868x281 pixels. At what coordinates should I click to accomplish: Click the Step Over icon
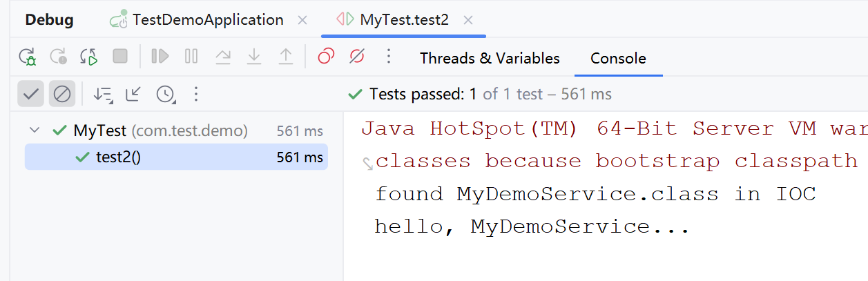coord(223,57)
